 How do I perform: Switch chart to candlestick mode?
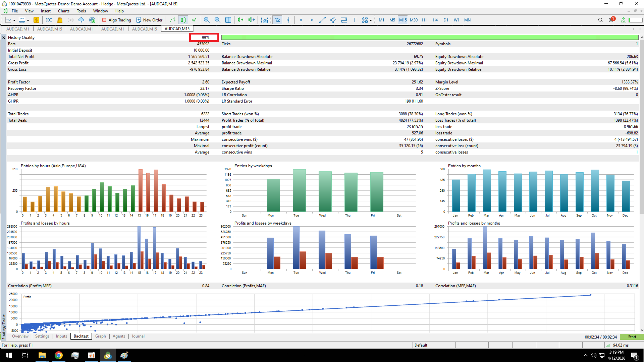click(x=183, y=20)
